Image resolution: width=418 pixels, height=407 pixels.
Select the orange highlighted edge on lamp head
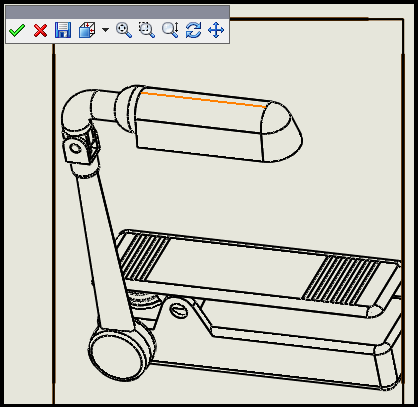click(204, 100)
